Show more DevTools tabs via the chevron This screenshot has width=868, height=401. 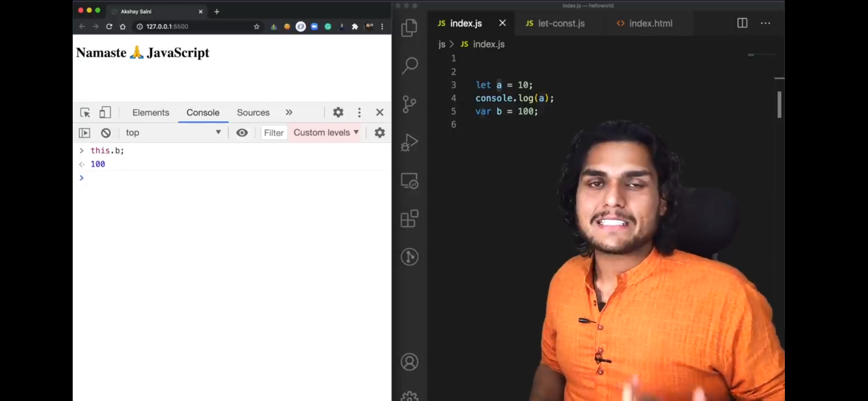pyautogui.click(x=289, y=113)
